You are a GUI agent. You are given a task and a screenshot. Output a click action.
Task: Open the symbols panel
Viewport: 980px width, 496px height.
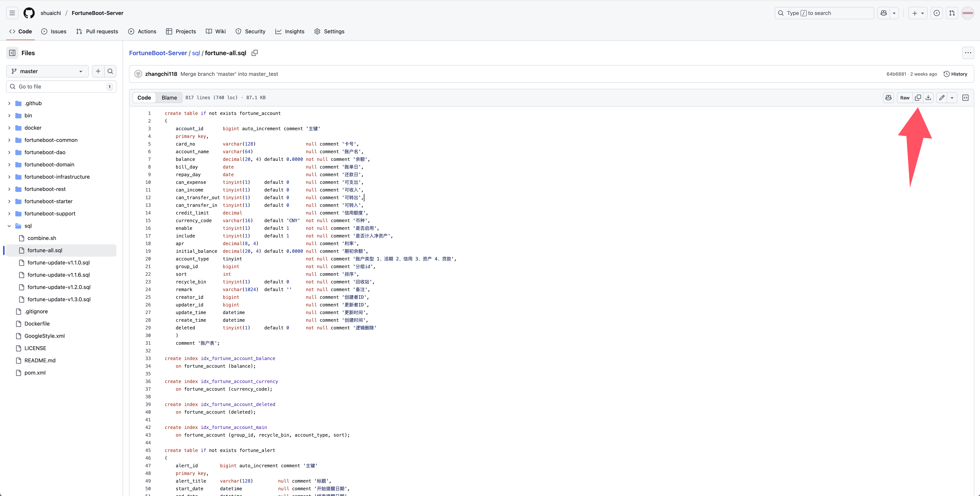[965, 98]
